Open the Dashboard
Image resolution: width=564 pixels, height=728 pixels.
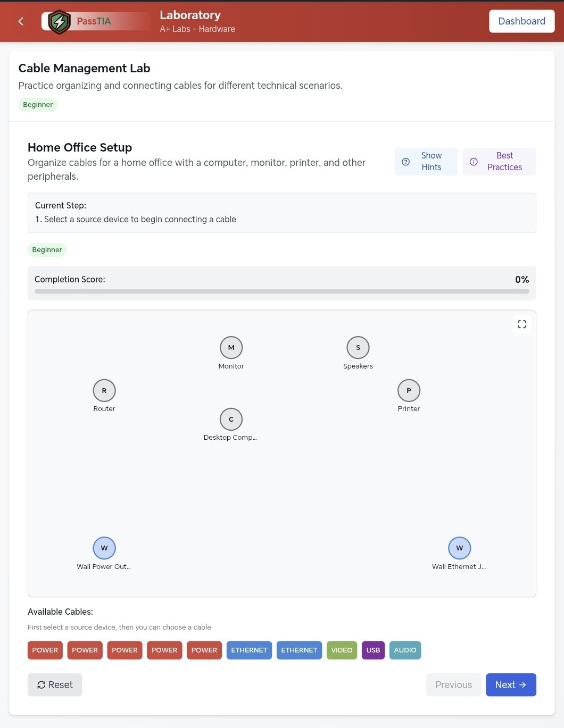(521, 21)
